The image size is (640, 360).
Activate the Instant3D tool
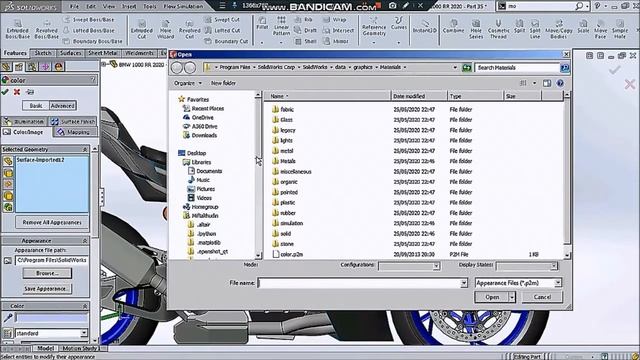click(x=424, y=26)
